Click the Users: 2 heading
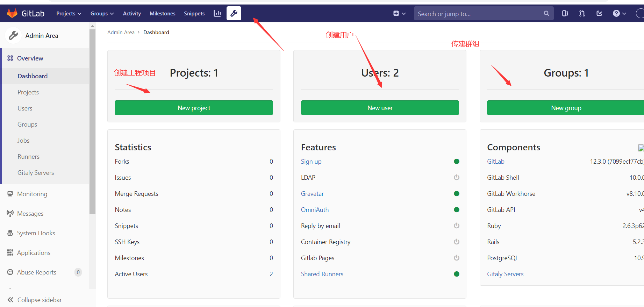This screenshot has width=644, height=307. coord(380,73)
